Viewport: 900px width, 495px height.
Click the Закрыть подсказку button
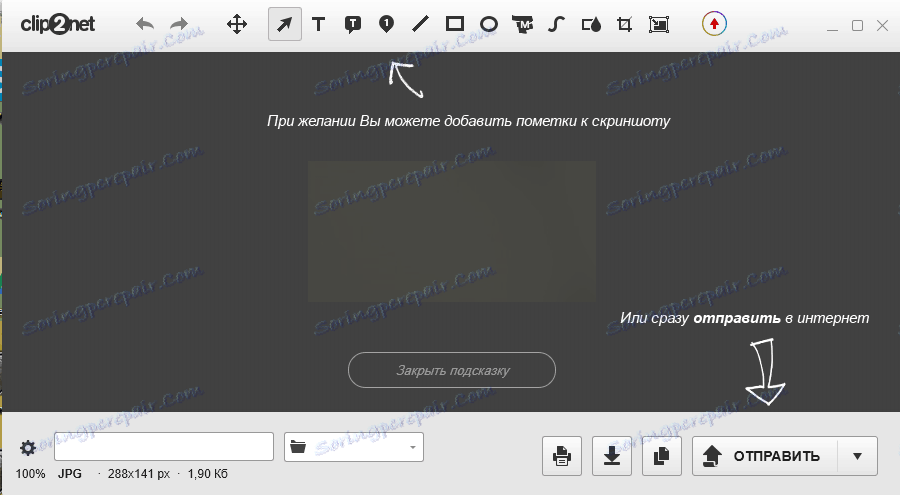click(452, 370)
